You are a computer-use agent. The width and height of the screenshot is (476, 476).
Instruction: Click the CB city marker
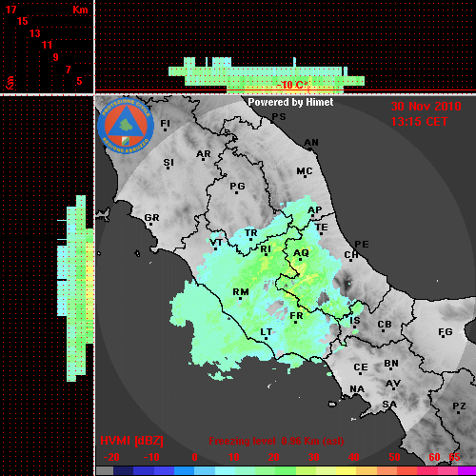(x=383, y=331)
